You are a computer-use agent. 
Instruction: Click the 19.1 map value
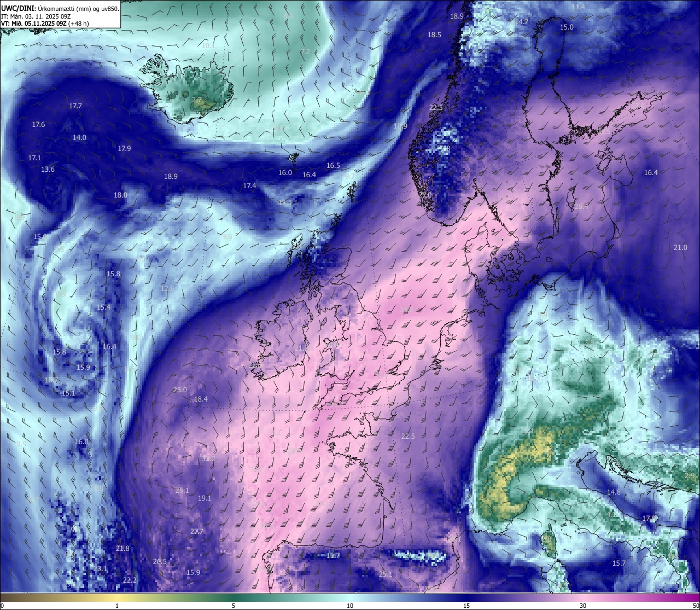(205, 498)
